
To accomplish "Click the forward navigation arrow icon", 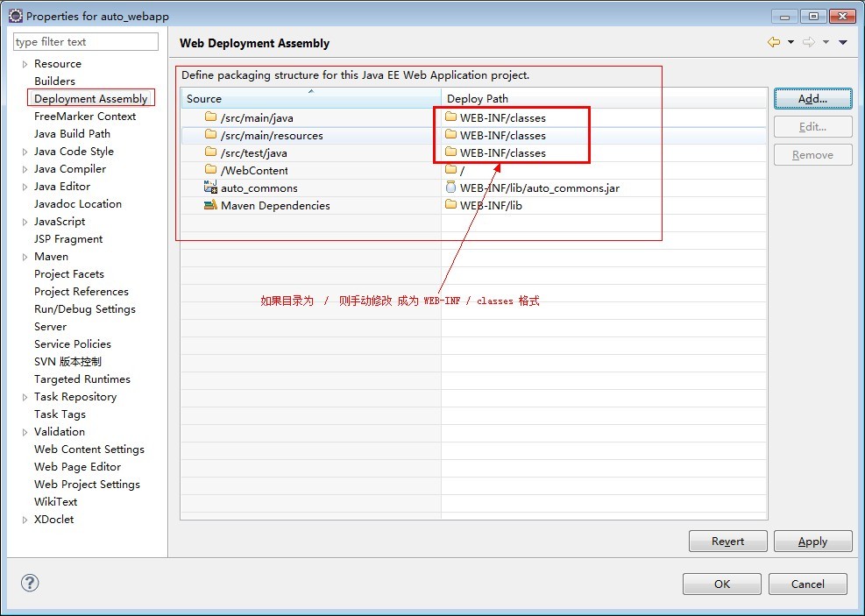I will [809, 42].
